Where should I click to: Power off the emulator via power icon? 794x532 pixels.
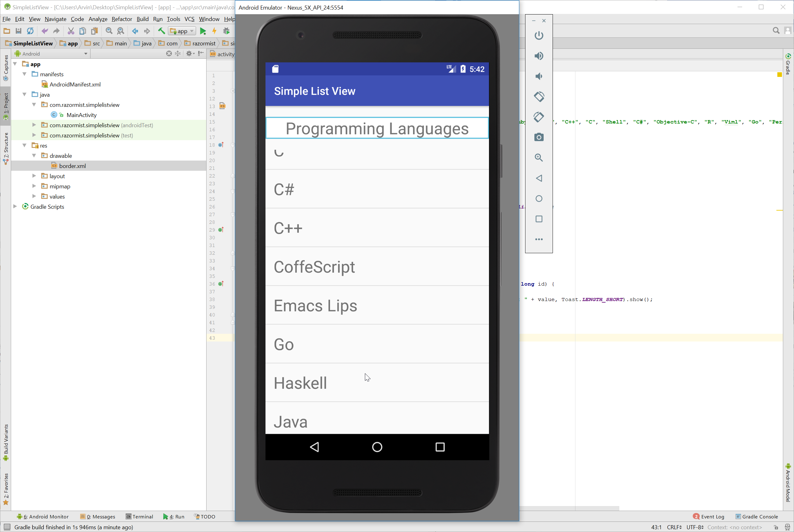click(539, 35)
